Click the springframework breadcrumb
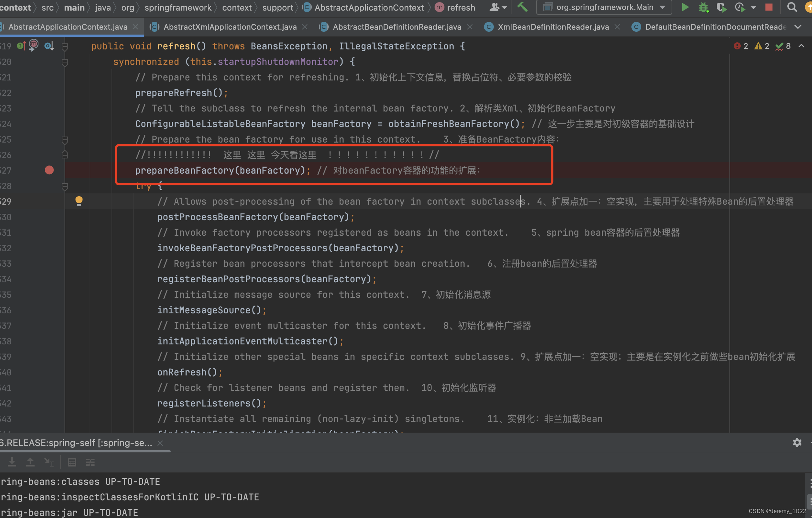812x518 pixels. (x=178, y=7)
